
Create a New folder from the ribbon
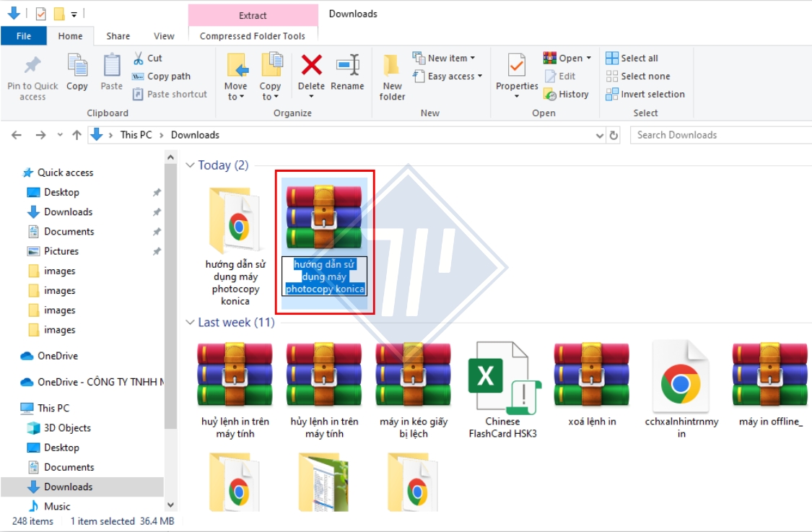(392, 77)
